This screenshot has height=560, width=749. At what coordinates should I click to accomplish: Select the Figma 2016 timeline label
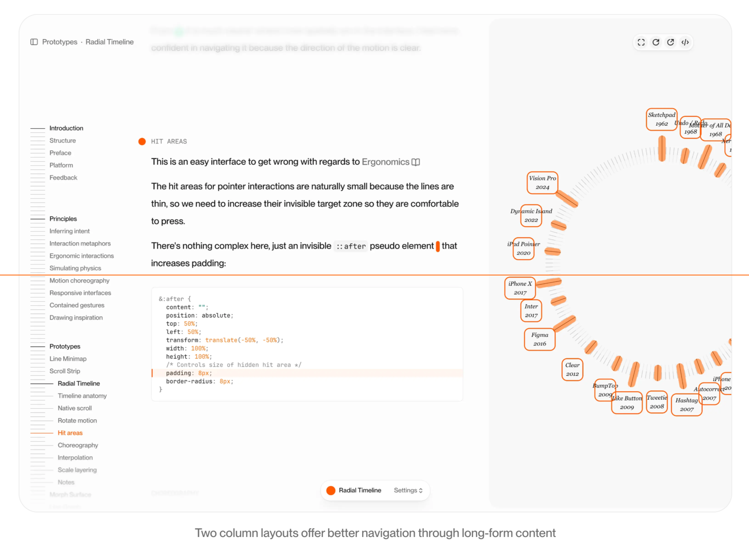pyautogui.click(x=539, y=339)
